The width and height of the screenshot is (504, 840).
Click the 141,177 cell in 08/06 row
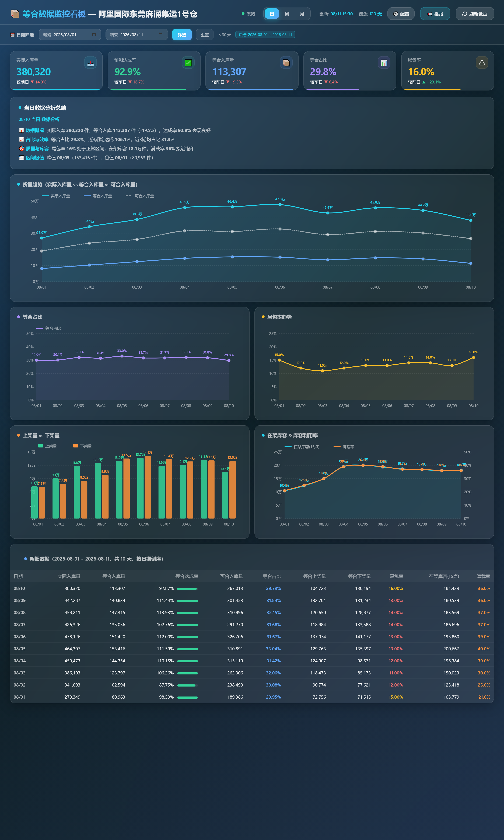click(x=363, y=637)
